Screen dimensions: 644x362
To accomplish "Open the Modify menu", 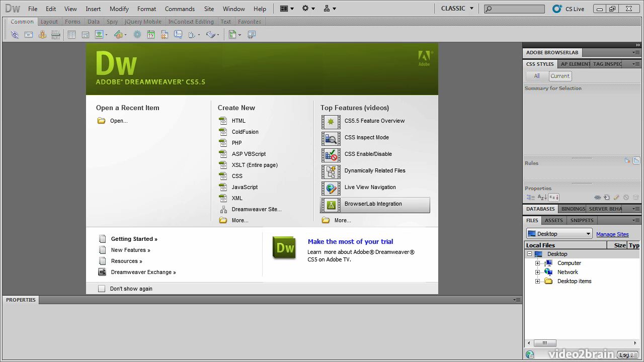I will (119, 9).
